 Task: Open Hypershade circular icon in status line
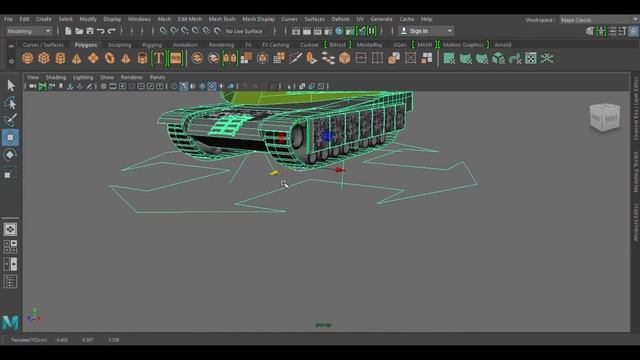(x=339, y=31)
